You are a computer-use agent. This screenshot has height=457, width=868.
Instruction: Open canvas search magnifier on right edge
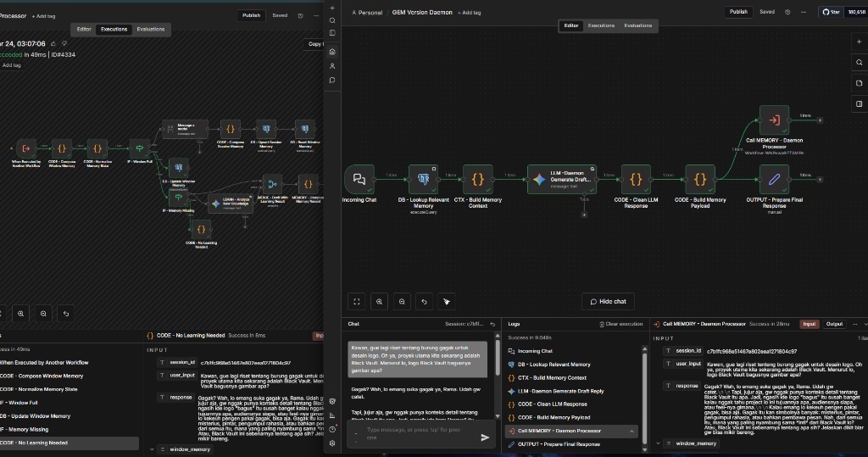tap(860, 63)
